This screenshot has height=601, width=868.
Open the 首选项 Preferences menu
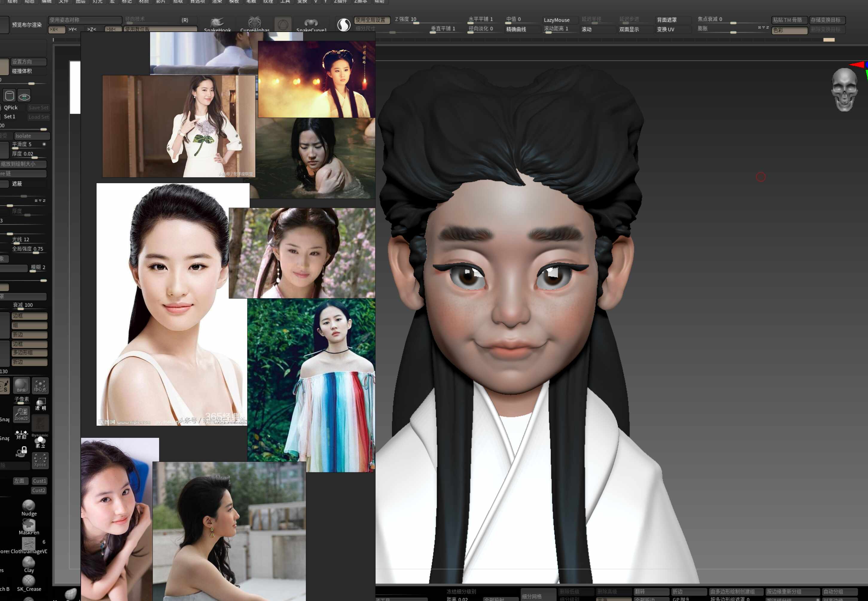pyautogui.click(x=198, y=1)
